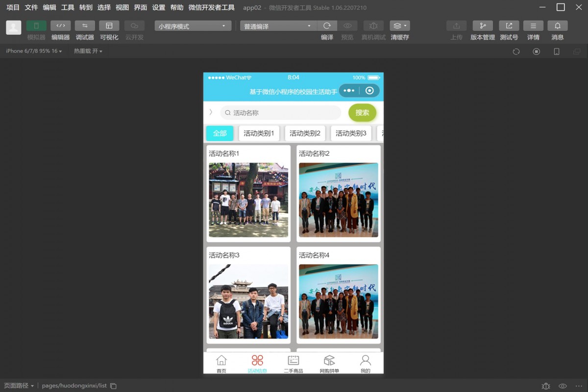Click the cloud development icon
Viewport: 588px width, 392px height.
pyautogui.click(x=134, y=26)
